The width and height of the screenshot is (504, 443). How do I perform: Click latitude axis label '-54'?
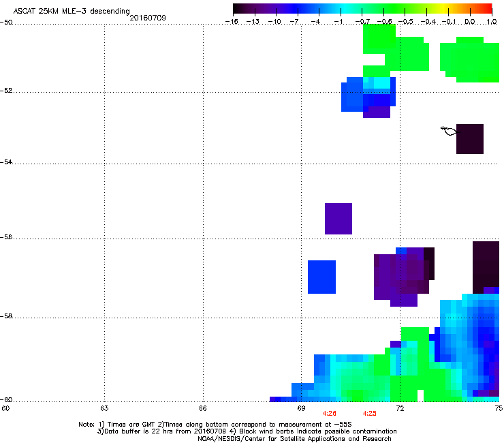pos(6,162)
